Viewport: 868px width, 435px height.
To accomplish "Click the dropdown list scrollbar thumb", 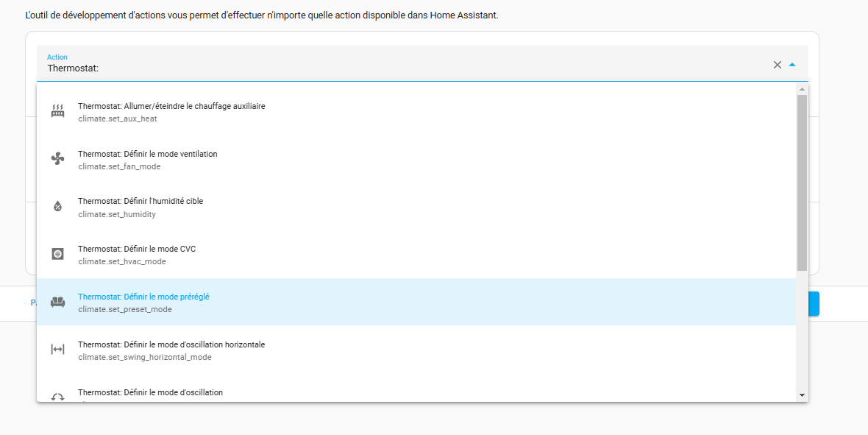I will click(802, 183).
